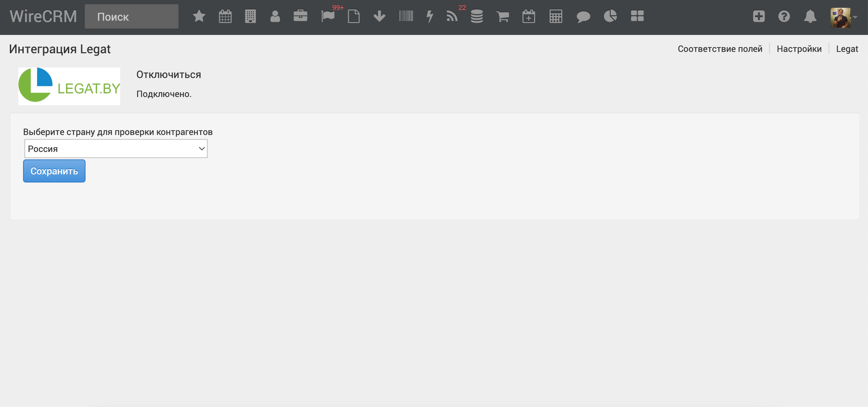The width and height of the screenshot is (868, 407).
Task: Open the RSS feed icon with 22 badge
Action: click(452, 16)
